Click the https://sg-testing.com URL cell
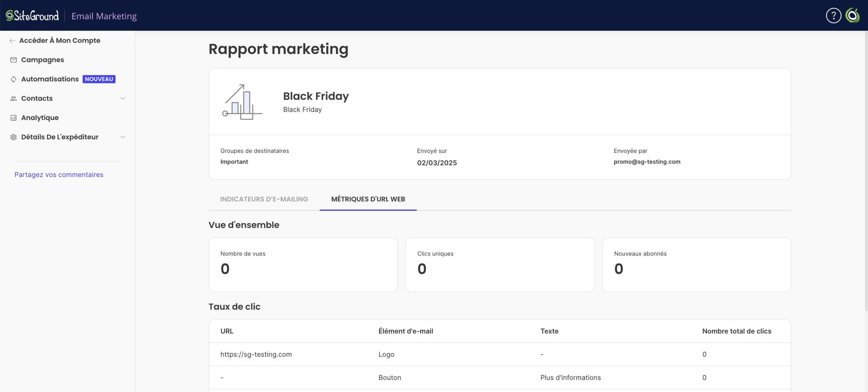This screenshot has width=868, height=392. coord(256,354)
